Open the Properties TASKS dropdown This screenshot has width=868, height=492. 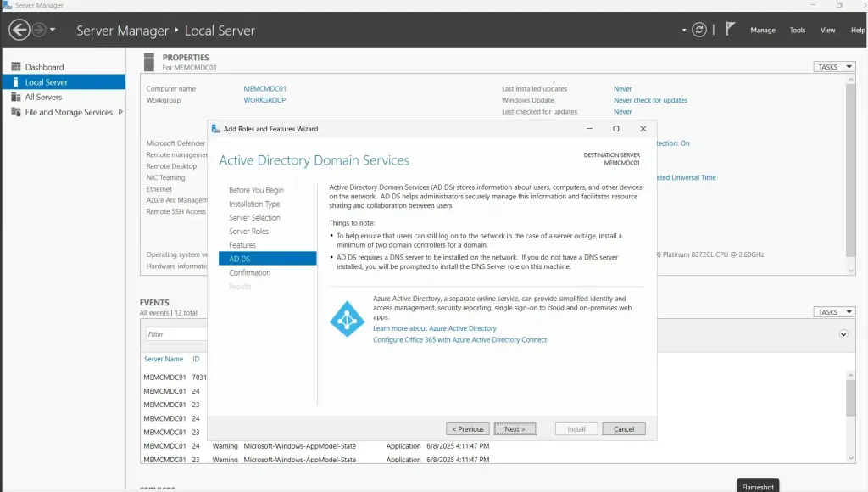click(x=834, y=67)
